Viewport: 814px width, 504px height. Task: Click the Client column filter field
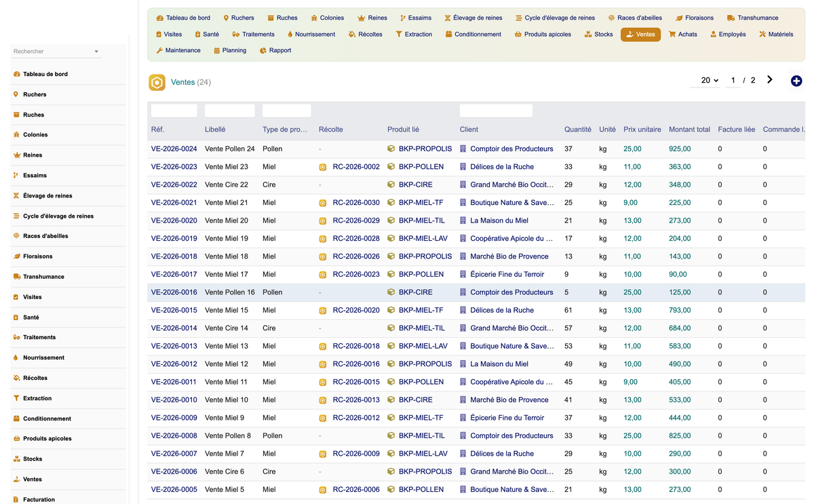coord(496,111)
